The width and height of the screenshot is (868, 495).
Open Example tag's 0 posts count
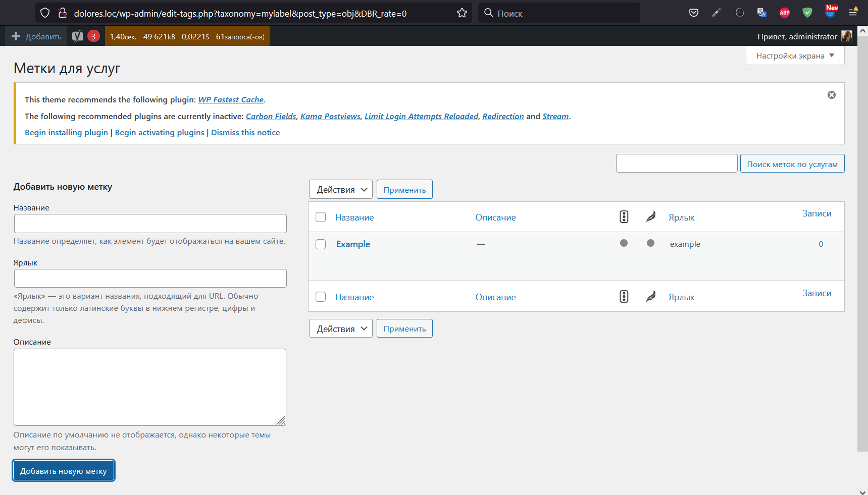coord(821,244)
